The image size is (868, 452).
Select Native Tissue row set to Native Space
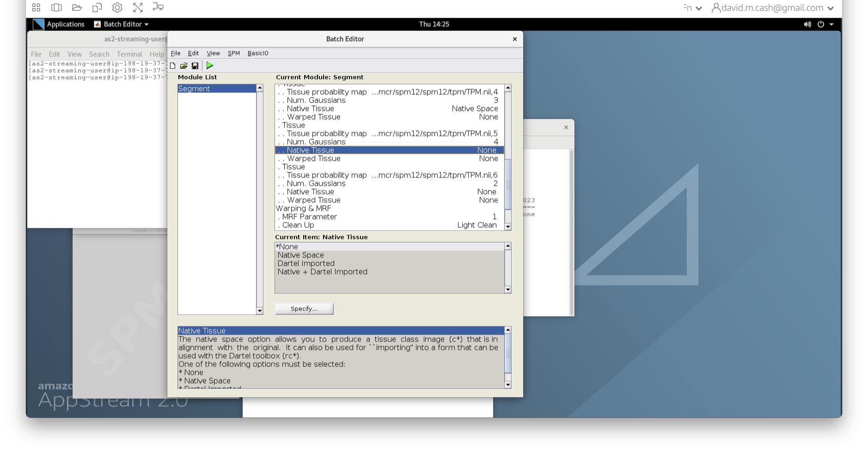coord(390,109)
